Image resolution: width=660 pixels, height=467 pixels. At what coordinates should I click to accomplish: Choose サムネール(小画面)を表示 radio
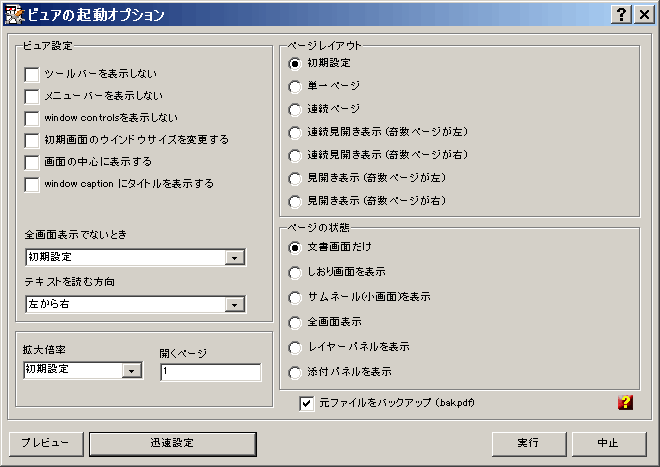[295, 298]
